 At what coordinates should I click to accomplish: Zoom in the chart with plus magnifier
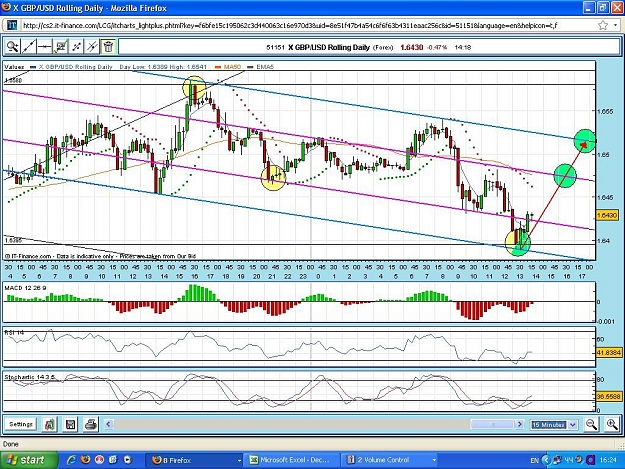click(612, 424)
